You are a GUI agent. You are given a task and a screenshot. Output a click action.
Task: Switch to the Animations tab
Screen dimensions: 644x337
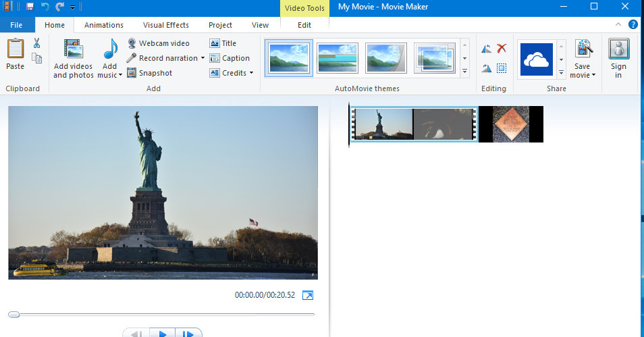(104, 25)
